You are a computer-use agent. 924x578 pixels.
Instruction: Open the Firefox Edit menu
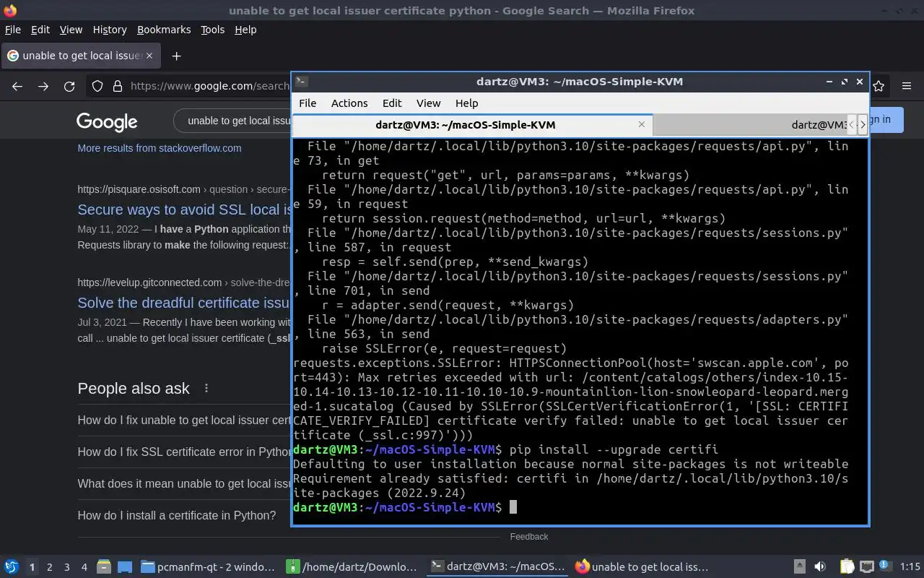pos(40,30)
